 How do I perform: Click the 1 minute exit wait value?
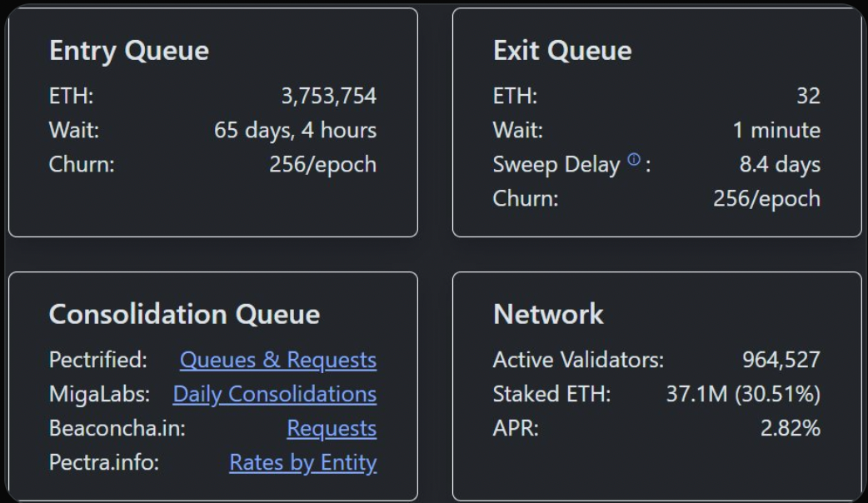[x=776, y=130]
